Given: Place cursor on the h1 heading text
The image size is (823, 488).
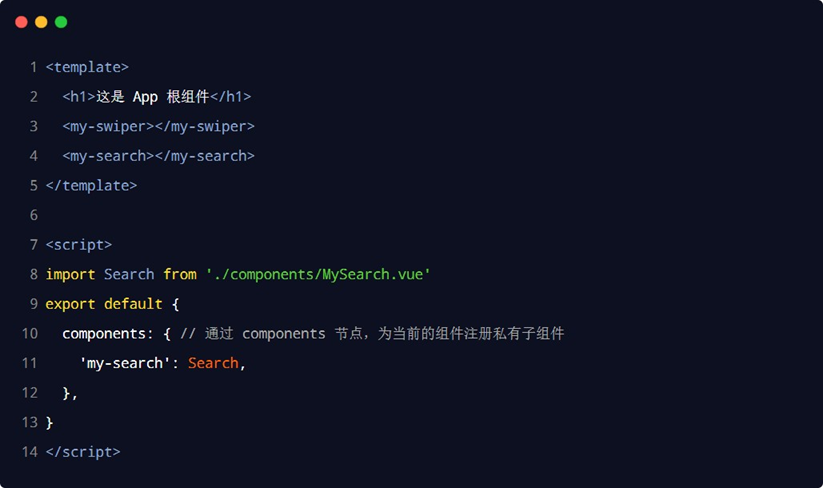Looking at the screenshot, I should (152, 97).
